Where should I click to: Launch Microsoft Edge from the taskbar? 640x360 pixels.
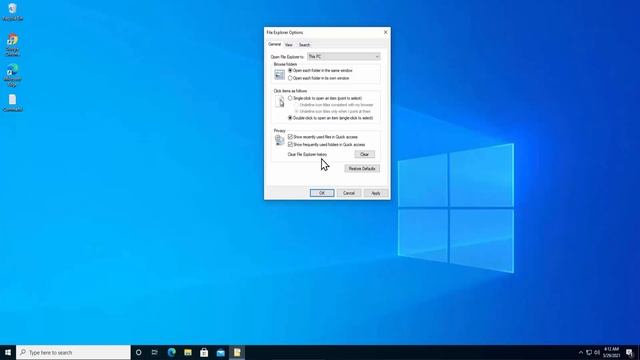click(171, 352)
